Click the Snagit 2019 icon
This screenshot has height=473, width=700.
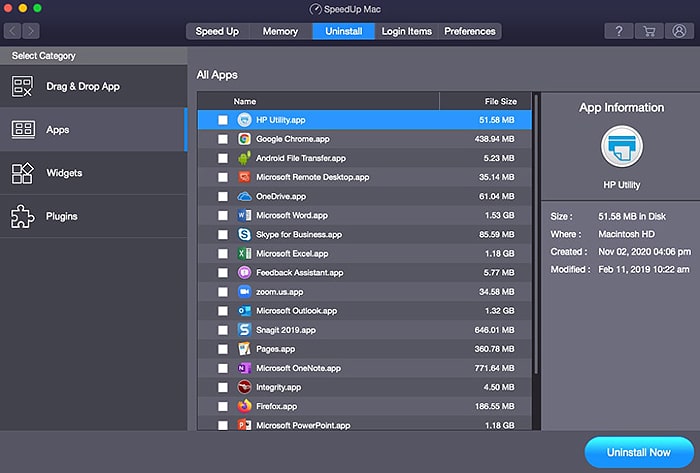(x=244, y=330)
